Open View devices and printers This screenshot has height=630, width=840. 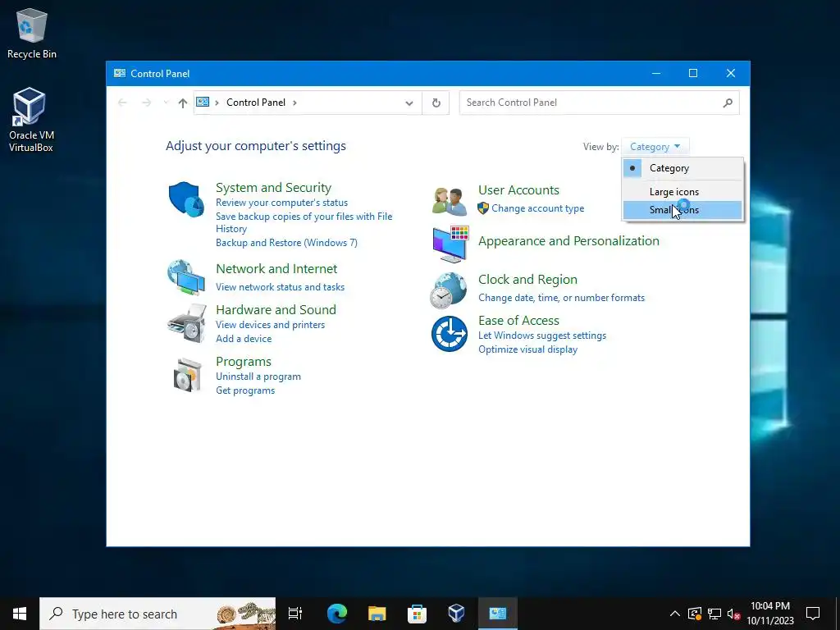point(270,325)
